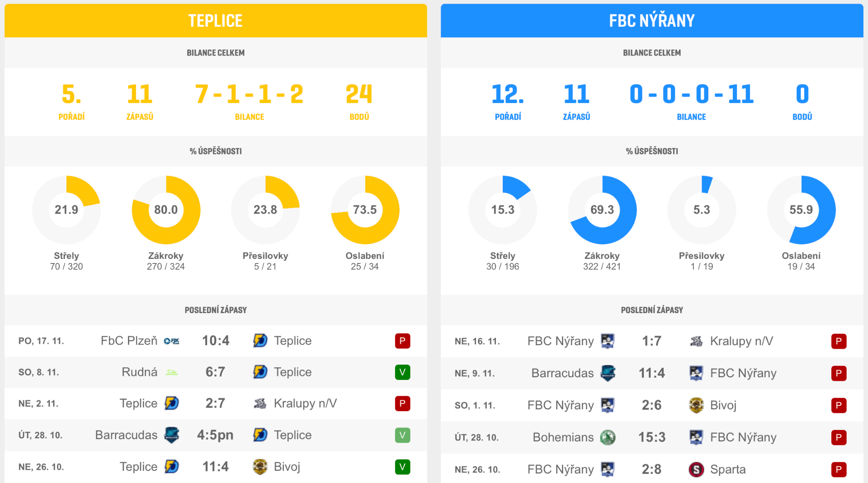Open the TEPLICE yellow team header
The height and width of the screenshot is (483, 868).
point(216,21)
